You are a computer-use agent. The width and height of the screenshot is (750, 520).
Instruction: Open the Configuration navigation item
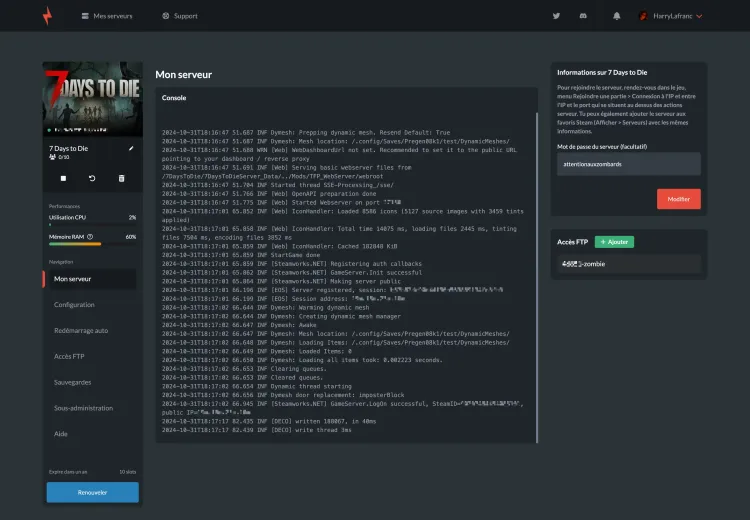(x=74, y=305)
